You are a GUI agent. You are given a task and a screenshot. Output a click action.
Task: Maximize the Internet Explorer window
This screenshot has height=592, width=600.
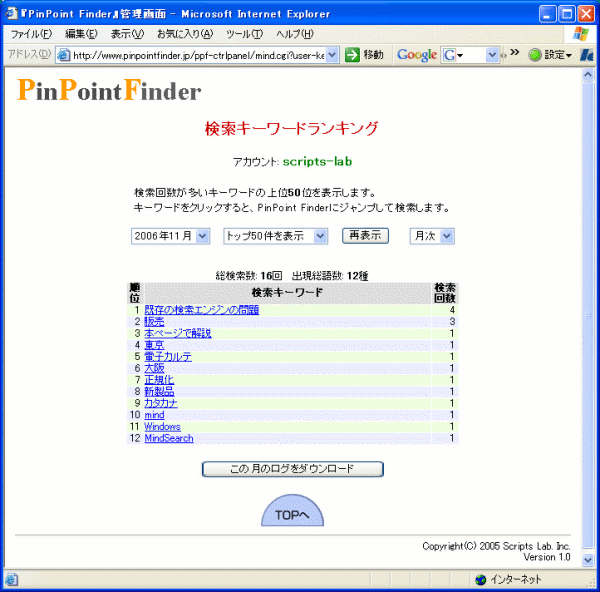click(x=567, y=14)
